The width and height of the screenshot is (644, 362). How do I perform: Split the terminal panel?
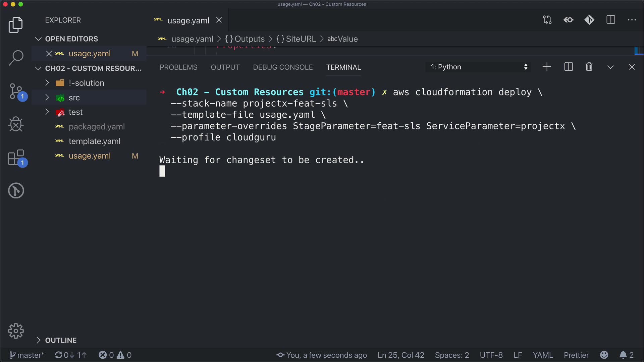(569, 67)
